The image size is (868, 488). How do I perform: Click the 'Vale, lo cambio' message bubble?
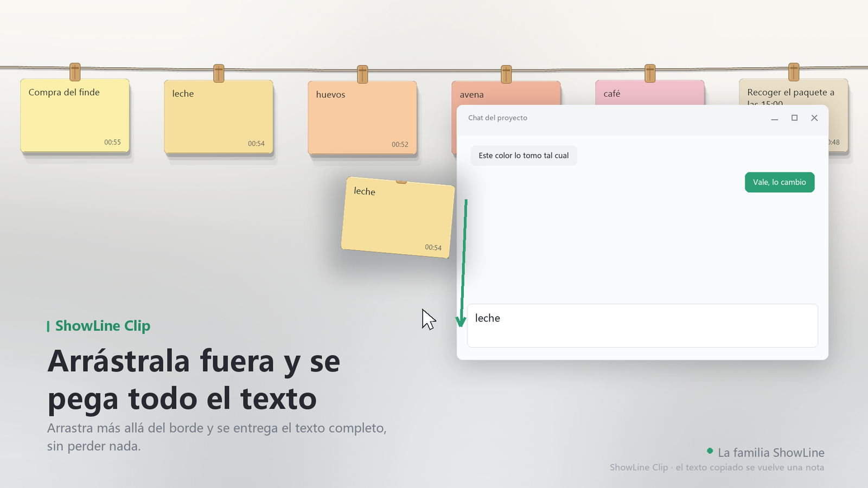(x=780, y=182)
